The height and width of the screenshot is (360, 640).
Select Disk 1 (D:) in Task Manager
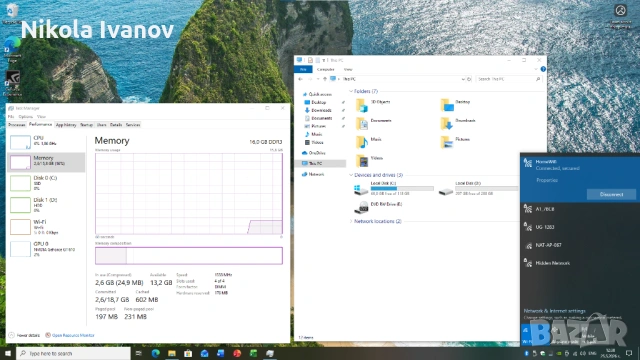tap(46, 205)
